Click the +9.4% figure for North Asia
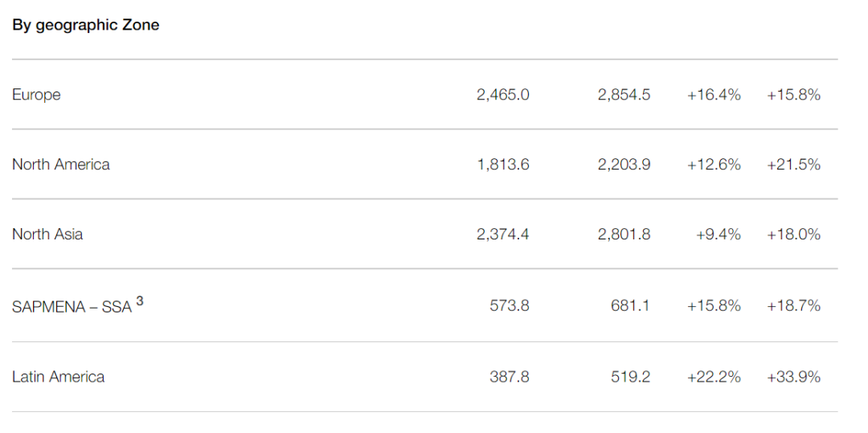 tap(719, 235)
